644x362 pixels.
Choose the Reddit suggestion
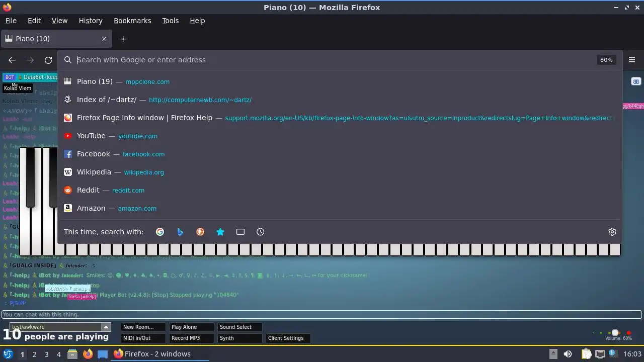(x=340, y=190)
